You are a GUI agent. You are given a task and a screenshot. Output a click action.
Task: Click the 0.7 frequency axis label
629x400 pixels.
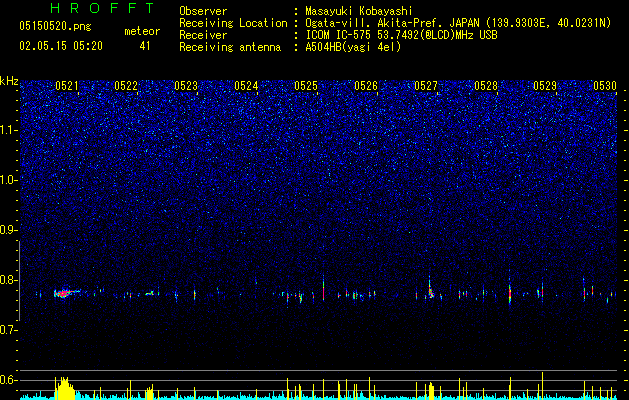9,330
